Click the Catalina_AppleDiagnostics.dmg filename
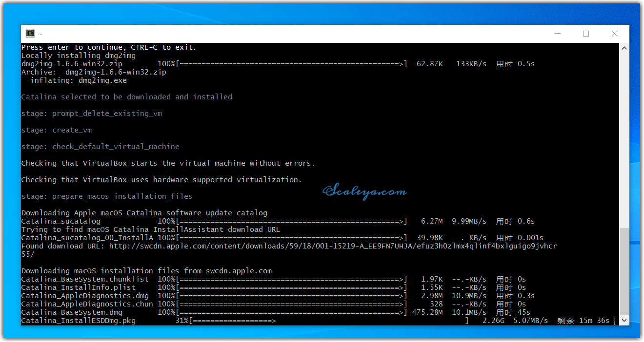The image size is (644, 342). click(85, 296)
